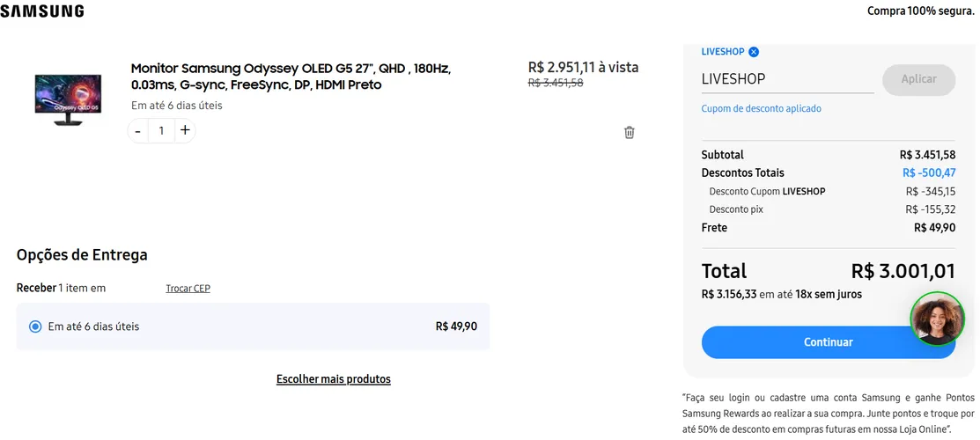The height and width of the screenshot is (440, 980).
Task: Open Escolher mais produtos link
Action: 333,378
